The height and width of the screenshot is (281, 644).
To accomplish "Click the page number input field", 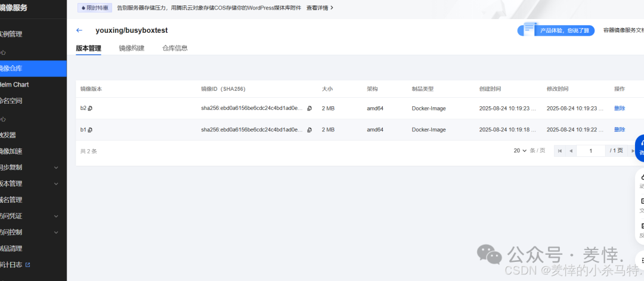I will point(591,151).
